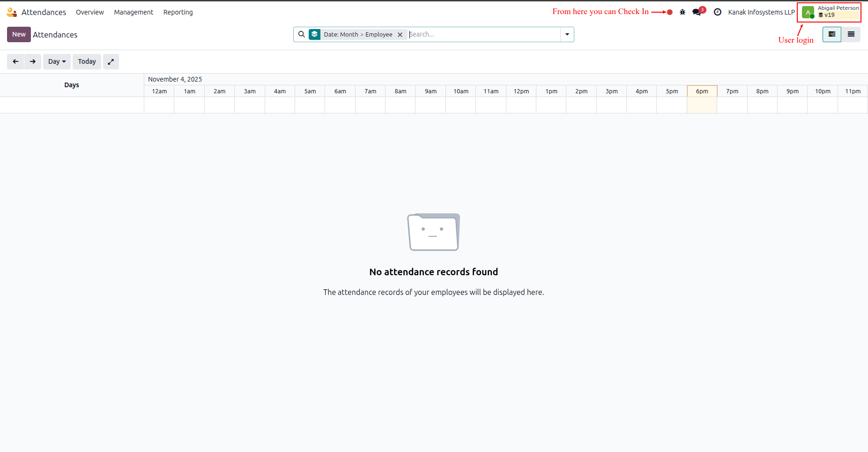The image size is (868, 452).
Task: Create a New attendance record
Action: tap(19, 34)
